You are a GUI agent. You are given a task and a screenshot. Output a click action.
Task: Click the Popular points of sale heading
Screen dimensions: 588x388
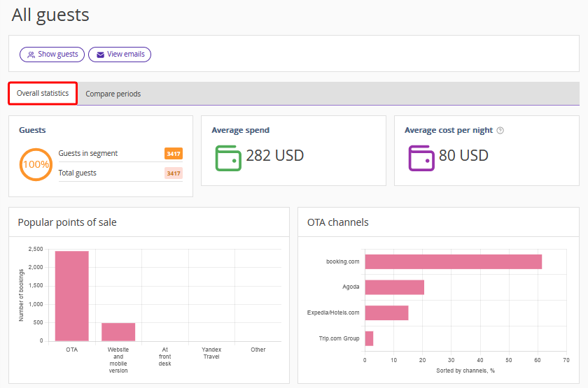pos(67,222)
